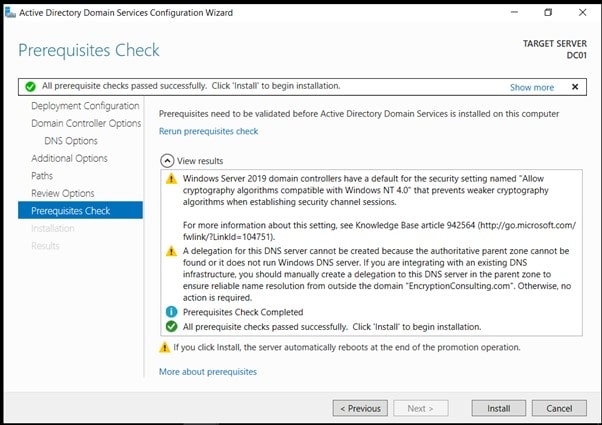Open More about prerequisites link
Viewport: 602px width, 425px height.
(x=207, y=371)
